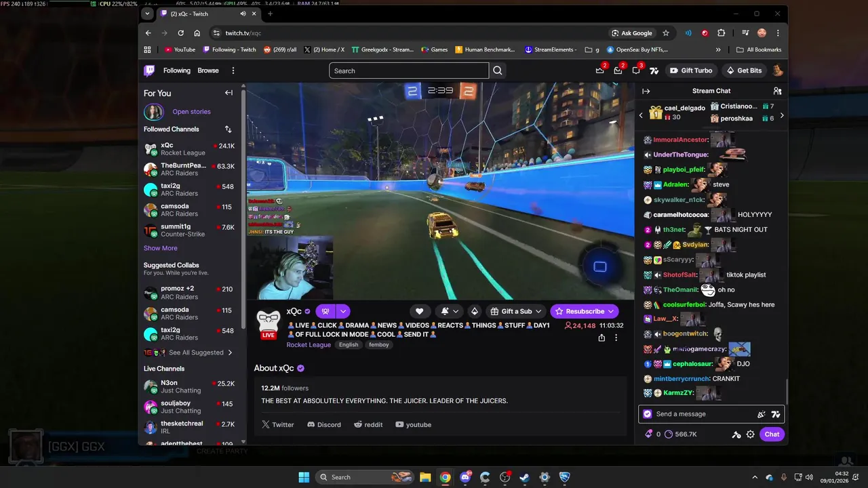Collapse the For You sidebar
This screenshot has height=488, width=868.
pos(229,93)
